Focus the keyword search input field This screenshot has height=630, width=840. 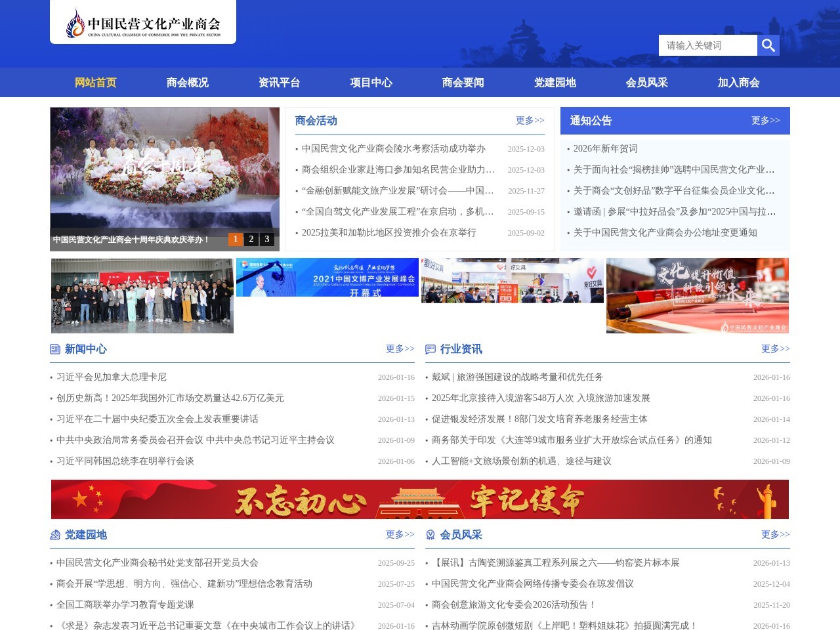tap(707, 45)
